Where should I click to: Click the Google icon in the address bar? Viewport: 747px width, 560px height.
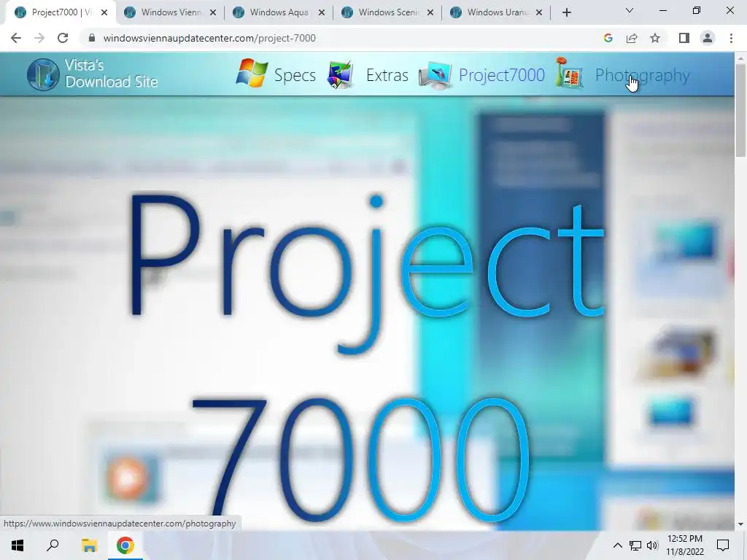[x=608, y=38]
